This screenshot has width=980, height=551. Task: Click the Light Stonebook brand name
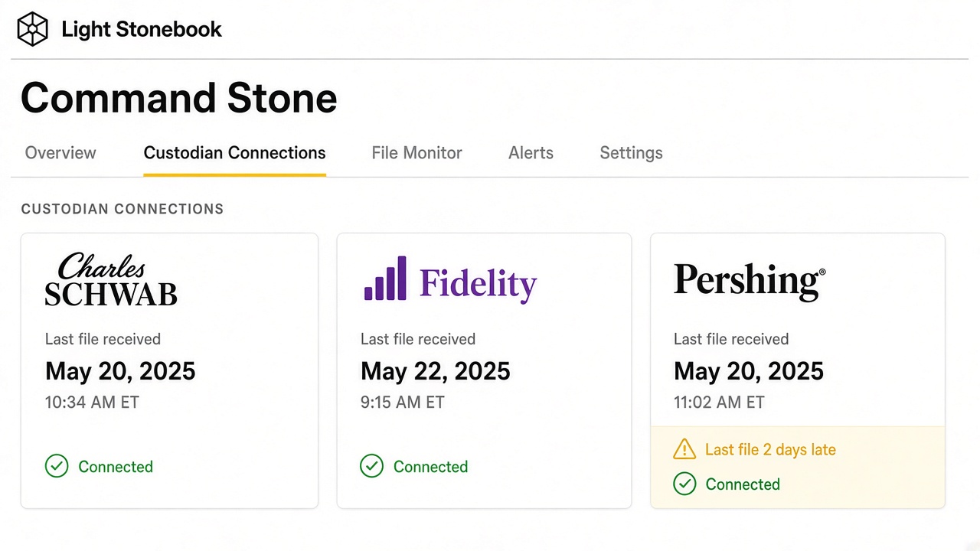[x=142, y=30]
